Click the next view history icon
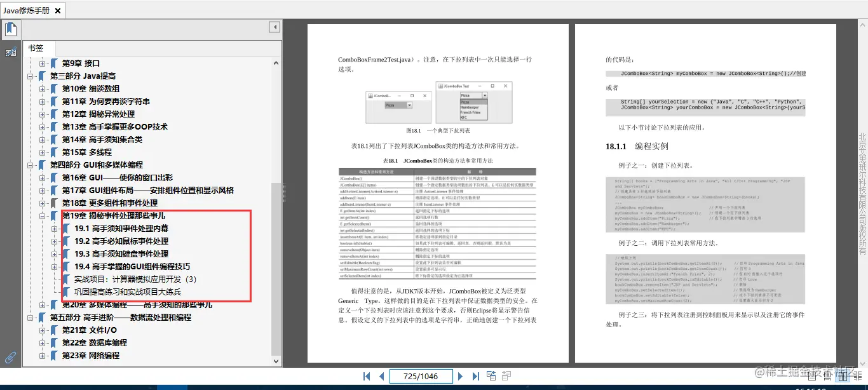 click(507, 375)
